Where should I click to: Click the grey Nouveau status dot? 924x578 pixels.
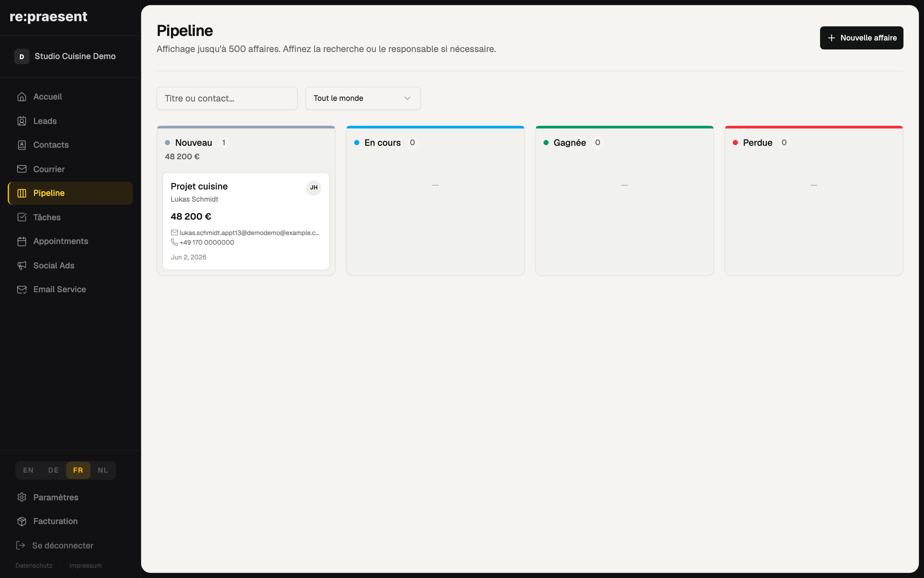167,143
